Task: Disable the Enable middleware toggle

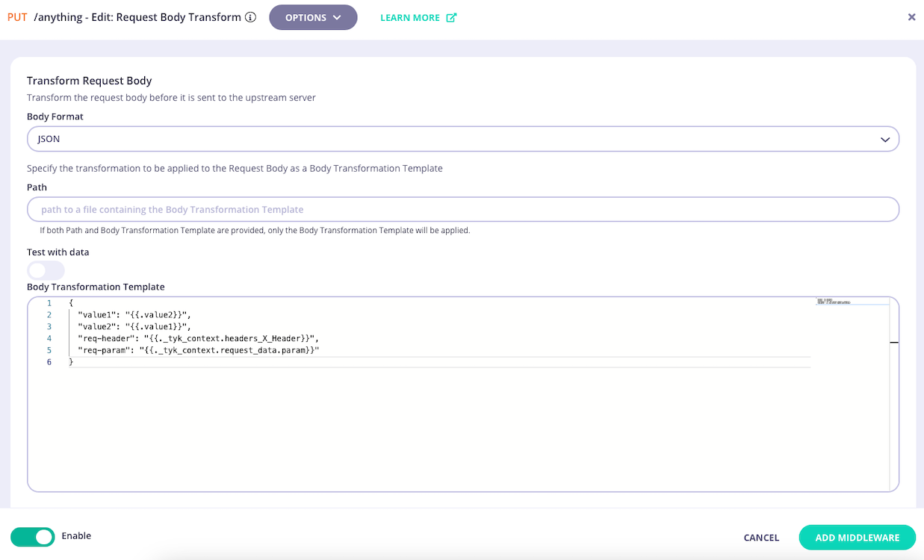Action: pos(32,536)
